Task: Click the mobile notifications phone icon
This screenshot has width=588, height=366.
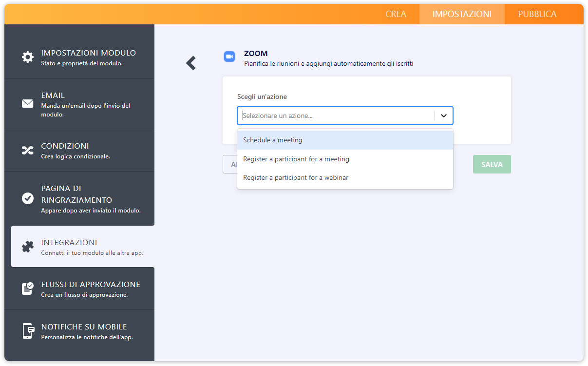Action: pos(28,331)
